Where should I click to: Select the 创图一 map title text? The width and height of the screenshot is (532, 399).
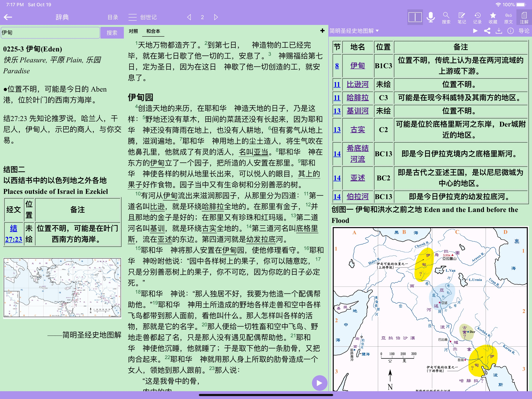click(x=425, y=215)
